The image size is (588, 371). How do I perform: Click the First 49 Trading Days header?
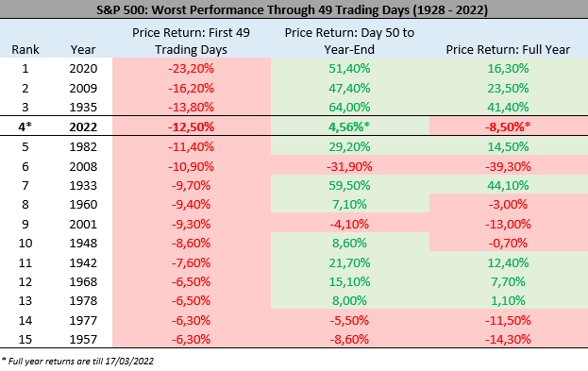191,41
